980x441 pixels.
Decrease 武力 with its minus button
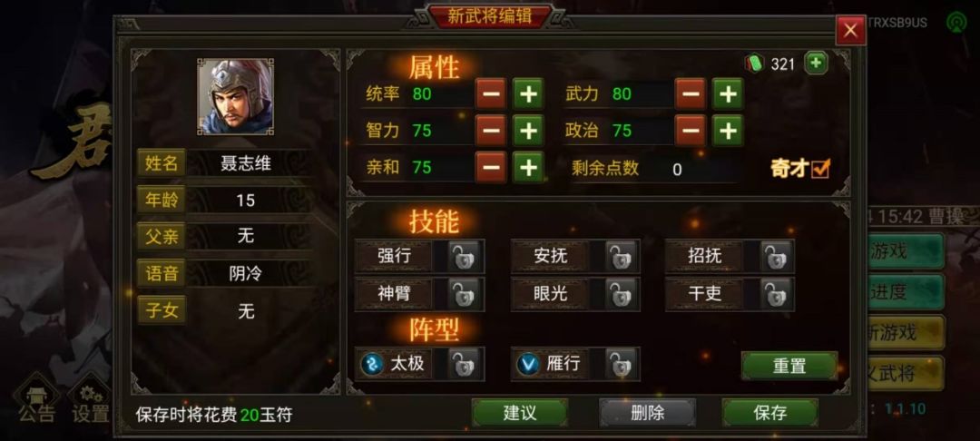coord(690,93)
